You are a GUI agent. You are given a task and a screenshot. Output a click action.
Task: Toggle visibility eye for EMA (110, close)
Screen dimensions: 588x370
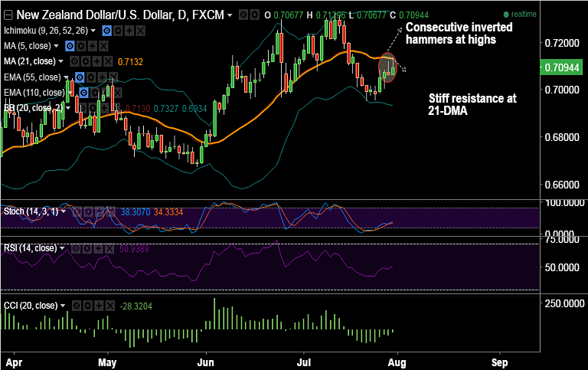click(x=84, y=93)
